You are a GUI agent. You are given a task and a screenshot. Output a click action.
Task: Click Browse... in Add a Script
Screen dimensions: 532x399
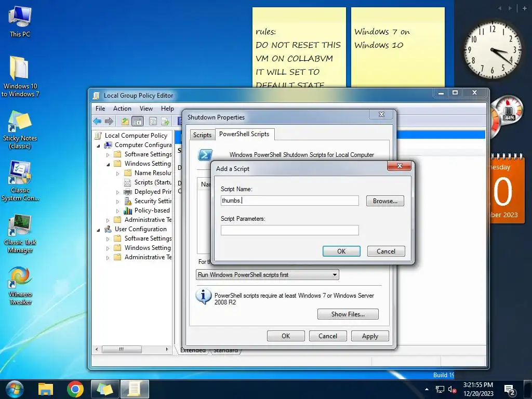point(385,201)
